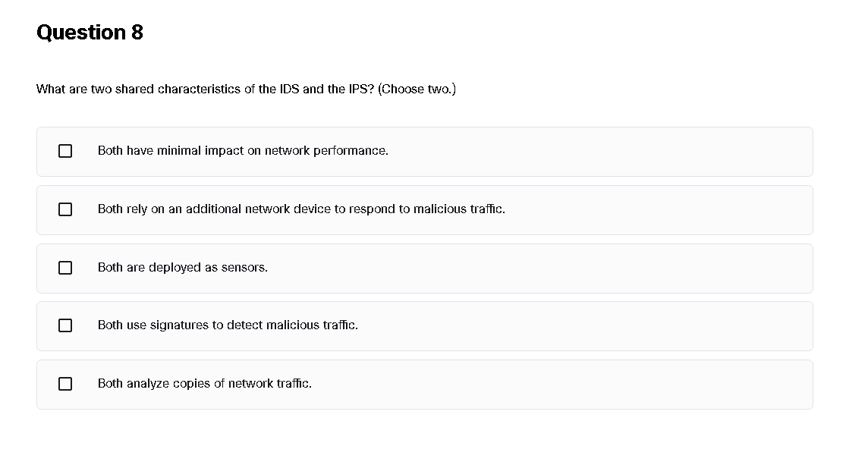This screenshot has height=465, width=868.
Task: Click the answer text 'Both have minimal impact on network performance.'
Action: 243,151
